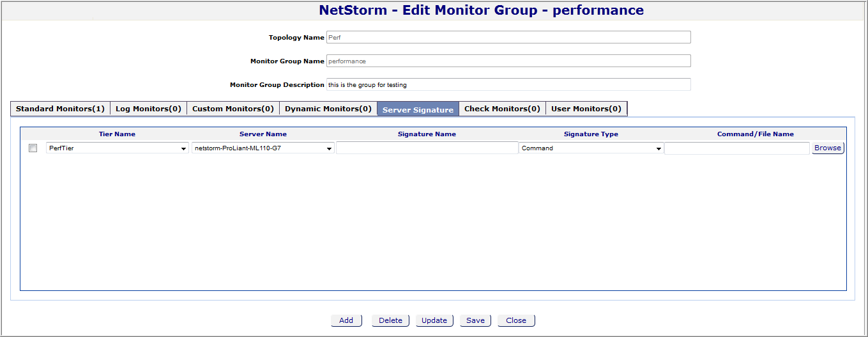The width and height of the screenshot is (868, 337).
Task: Click the Server Name column header
Action: (263, 134)
